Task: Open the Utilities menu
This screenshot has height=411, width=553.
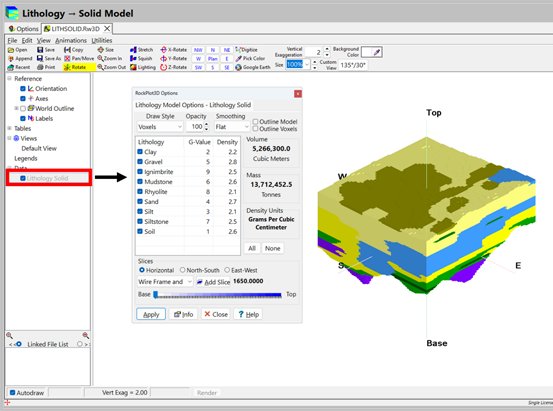Action: [102, 40]
